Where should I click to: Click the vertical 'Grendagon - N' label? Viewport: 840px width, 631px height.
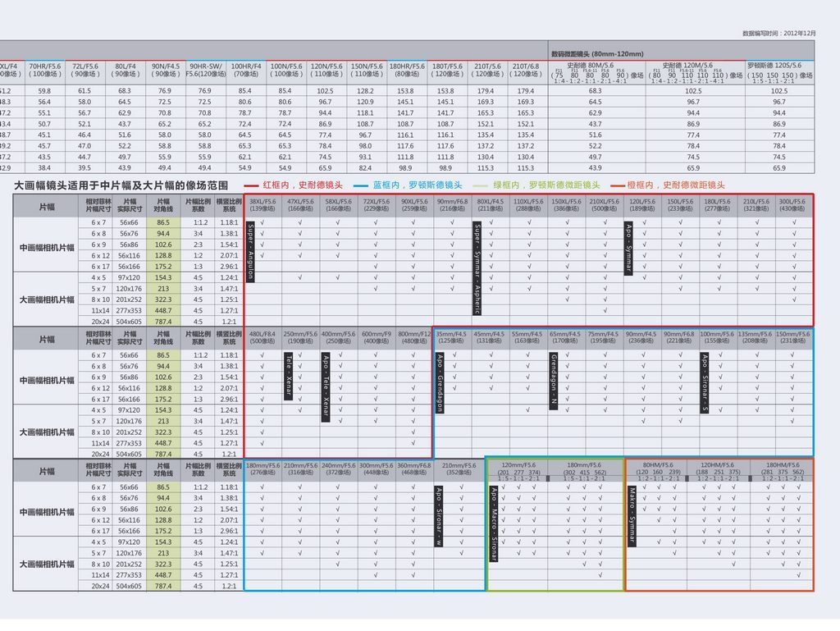pos(554,381)
